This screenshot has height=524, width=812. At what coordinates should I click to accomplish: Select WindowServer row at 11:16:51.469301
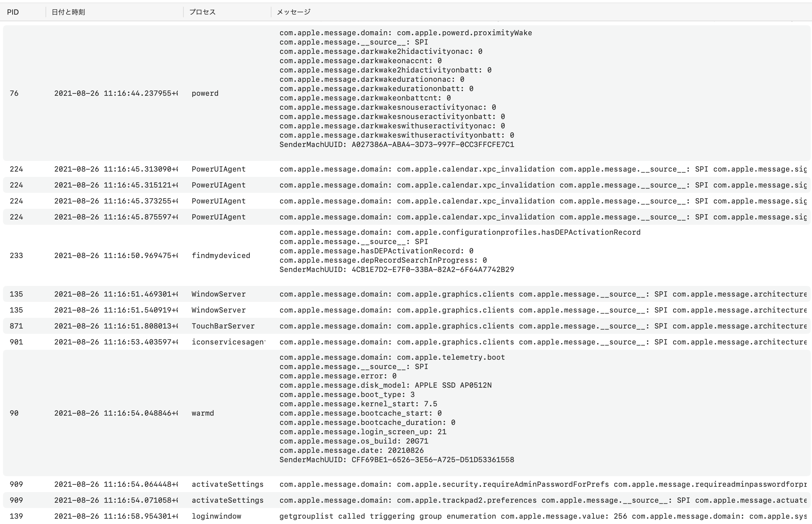(x=218, y=294)
